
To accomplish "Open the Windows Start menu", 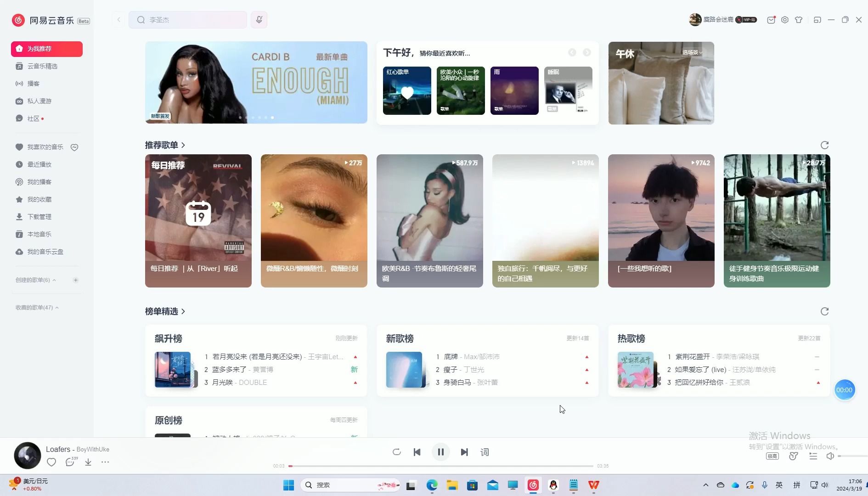I will coord(288,485).
